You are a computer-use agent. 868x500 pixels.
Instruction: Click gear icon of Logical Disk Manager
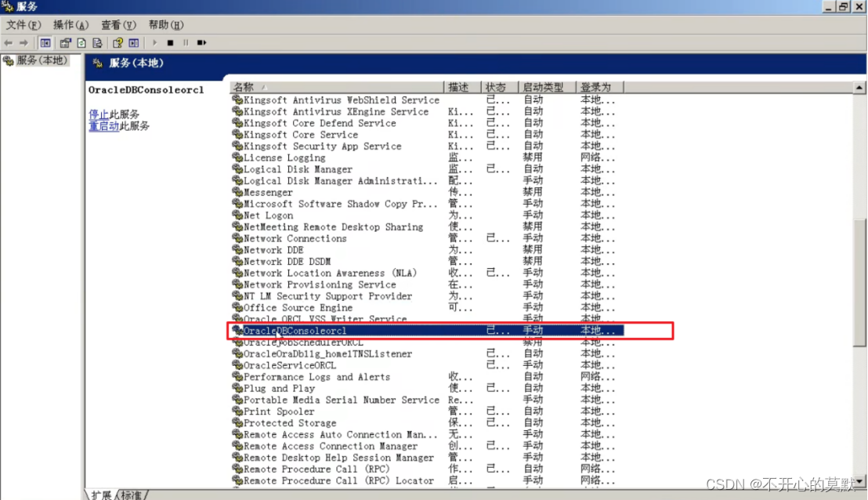click(x=237, y=168)
